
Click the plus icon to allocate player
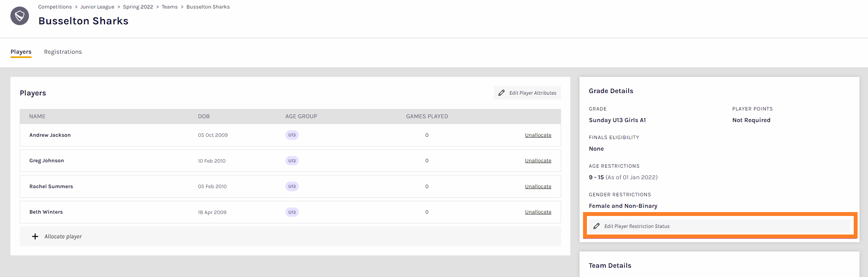point(35,236)
